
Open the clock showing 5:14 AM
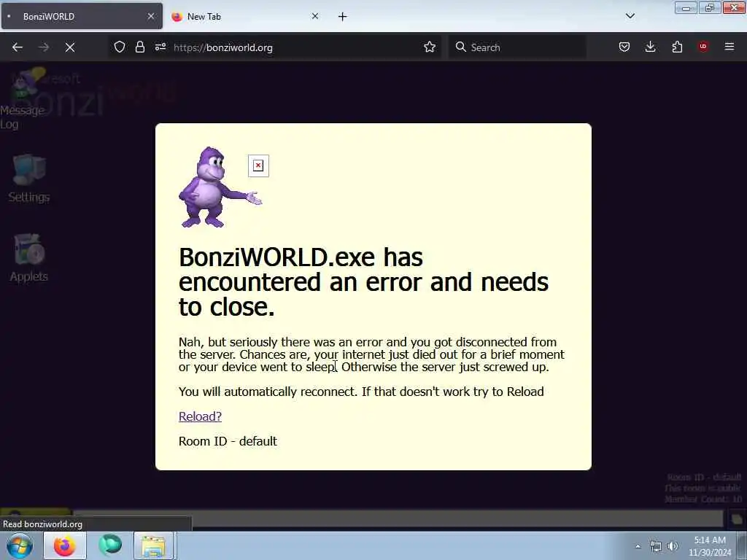pos(710,546)
